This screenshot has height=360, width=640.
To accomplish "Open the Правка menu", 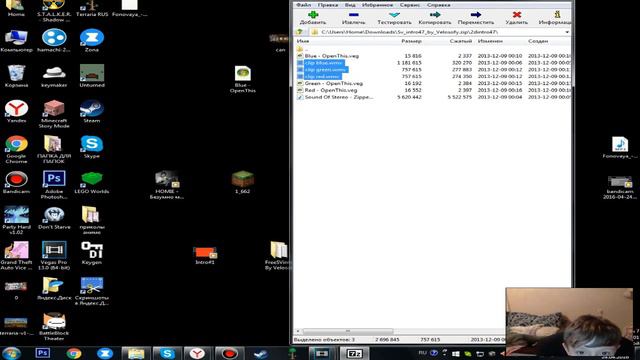I will (x=328, y=5).
